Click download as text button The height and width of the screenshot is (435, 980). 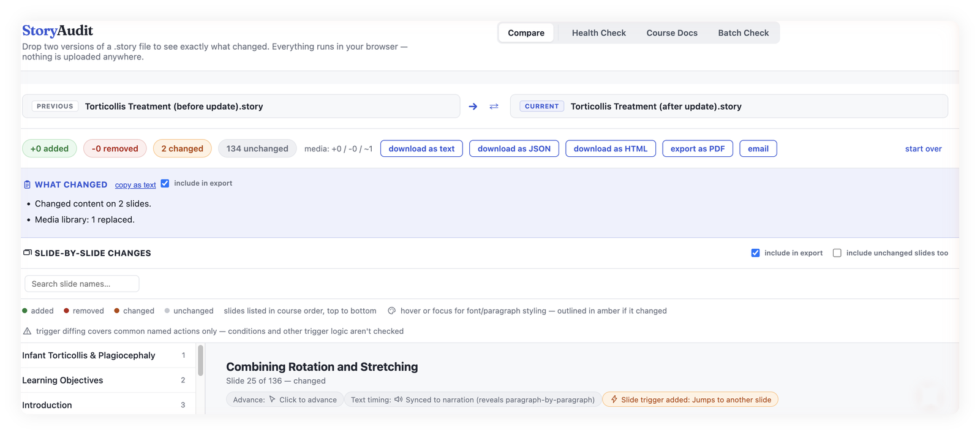tap(421, 149)
